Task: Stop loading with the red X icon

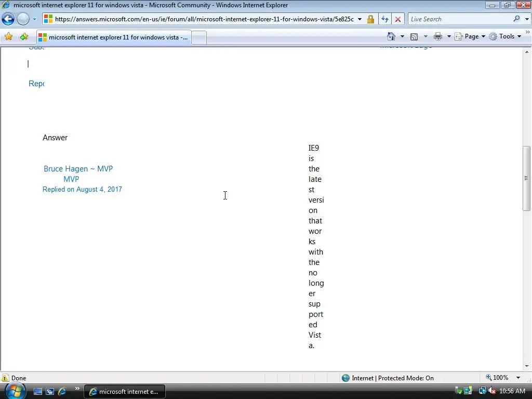Action: click(x=398, y=19)
